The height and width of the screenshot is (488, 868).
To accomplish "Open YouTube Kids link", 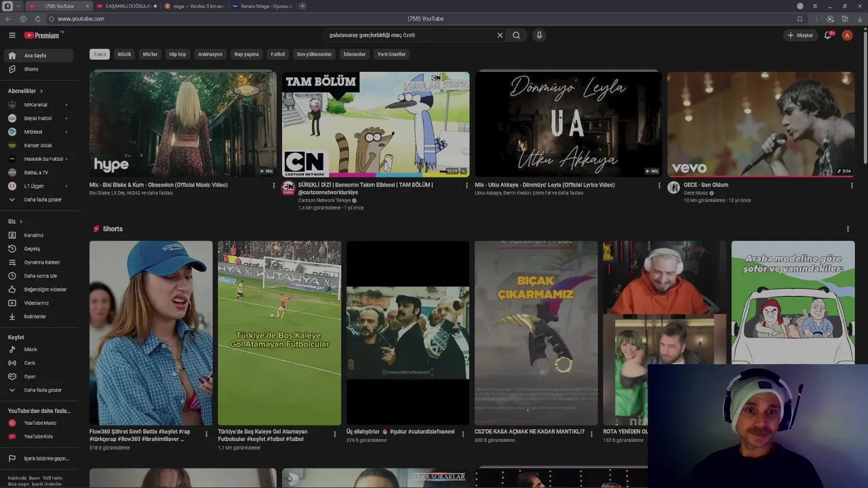I will (39, 436).
